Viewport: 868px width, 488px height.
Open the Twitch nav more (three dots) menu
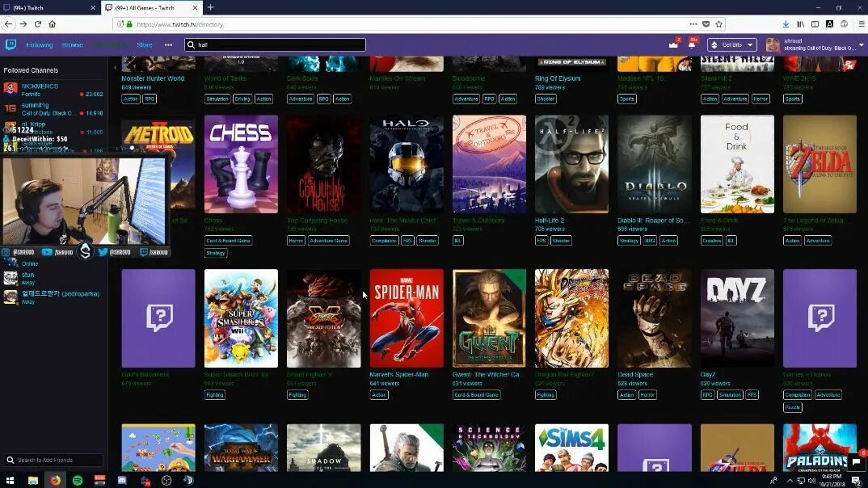point(168,44)
